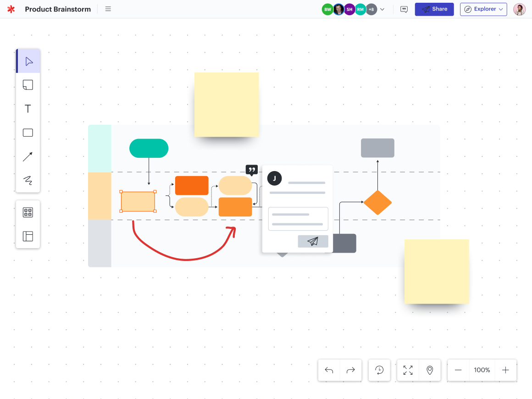The height and width of the screenshot is (399, 532).
Task: Click the undo arrow
Action: [329, 370]
